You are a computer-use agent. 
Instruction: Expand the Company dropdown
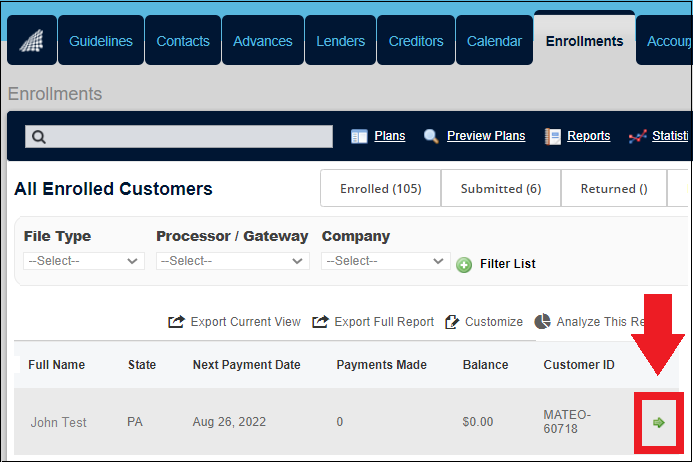point(385,261)
